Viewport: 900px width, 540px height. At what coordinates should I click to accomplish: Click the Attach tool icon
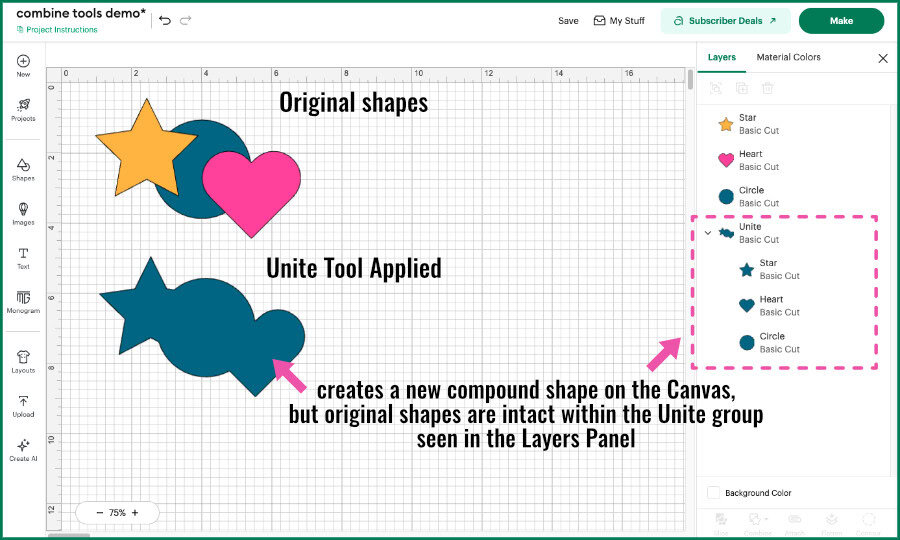pos(794,523)
